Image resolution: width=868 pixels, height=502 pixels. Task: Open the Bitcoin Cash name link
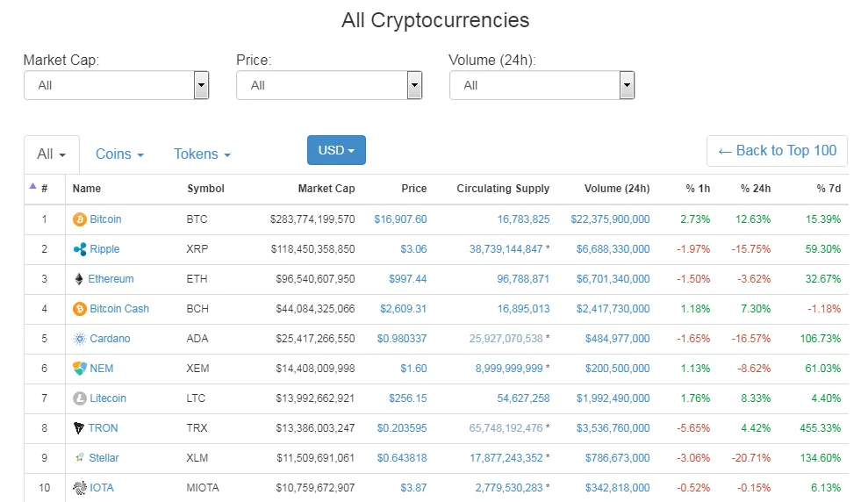119,309
